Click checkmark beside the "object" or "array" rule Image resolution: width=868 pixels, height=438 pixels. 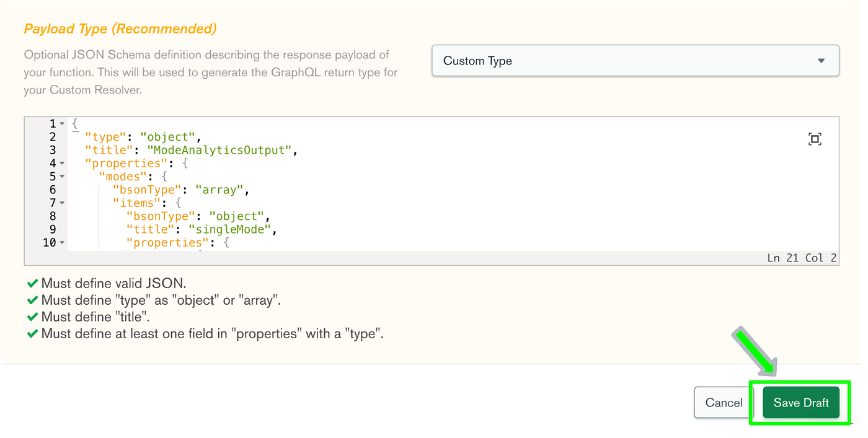[x=32, y=300]
